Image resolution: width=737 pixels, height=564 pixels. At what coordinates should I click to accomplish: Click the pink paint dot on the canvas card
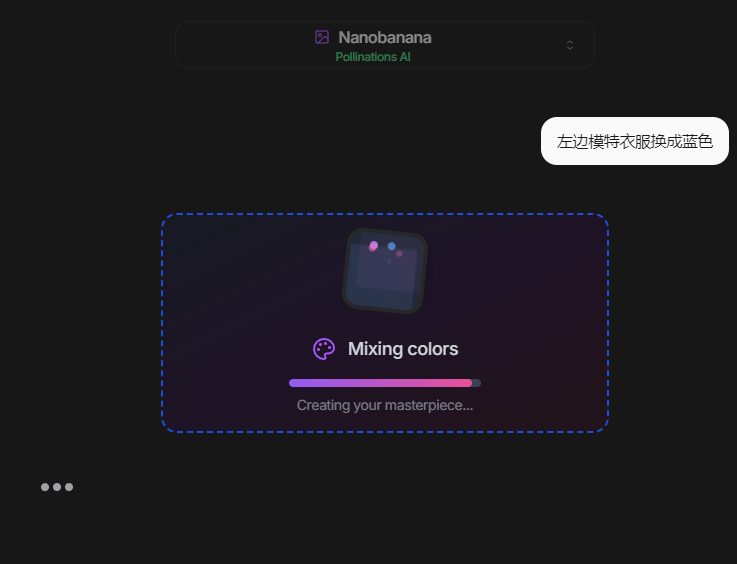click(x=373, y=246)
